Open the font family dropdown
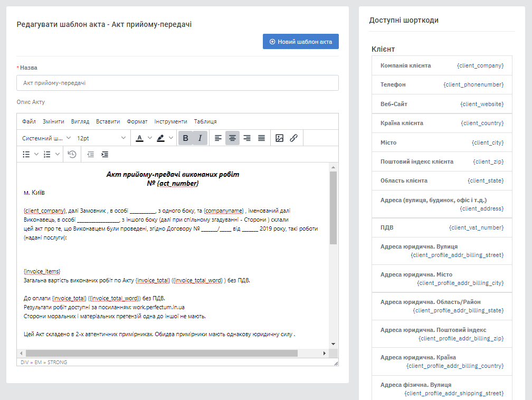 46,138
